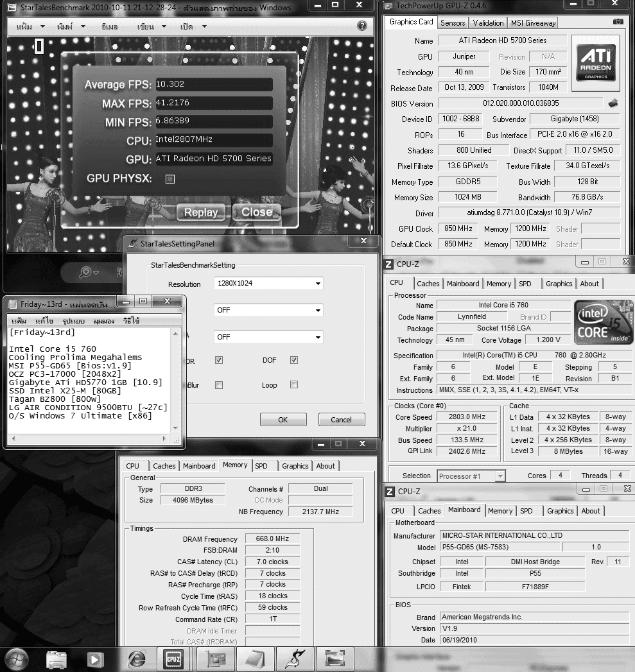Click the Intel Core i5 logo in CPU-Z

(x=604, y=323)
